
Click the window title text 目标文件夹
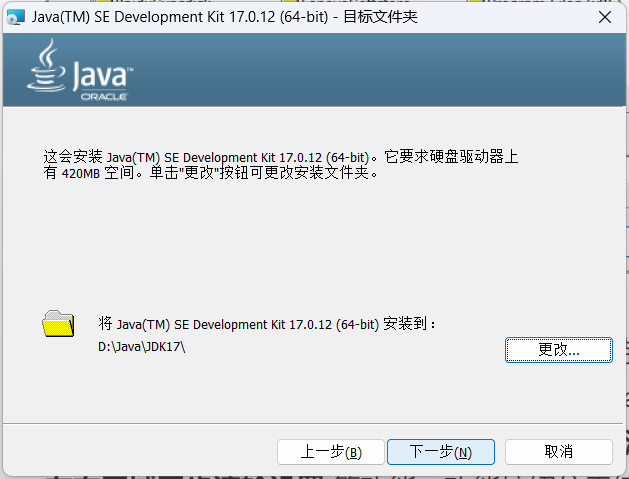[380, 17]
